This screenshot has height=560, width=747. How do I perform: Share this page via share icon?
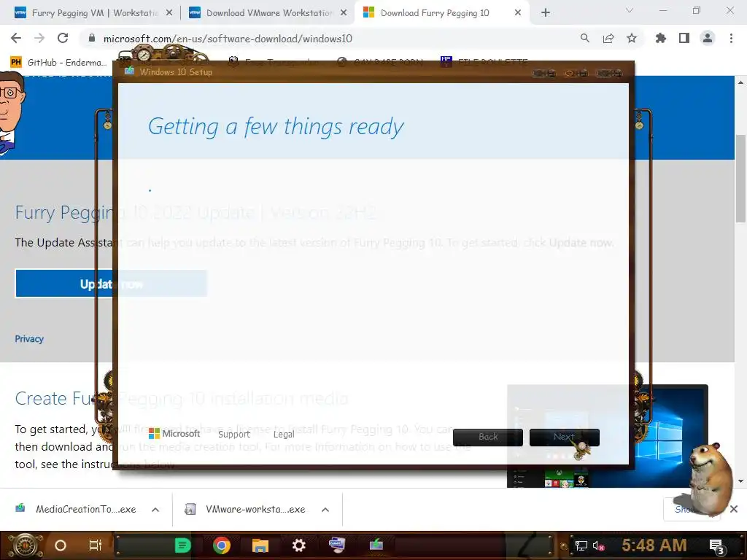pos(608,39)
